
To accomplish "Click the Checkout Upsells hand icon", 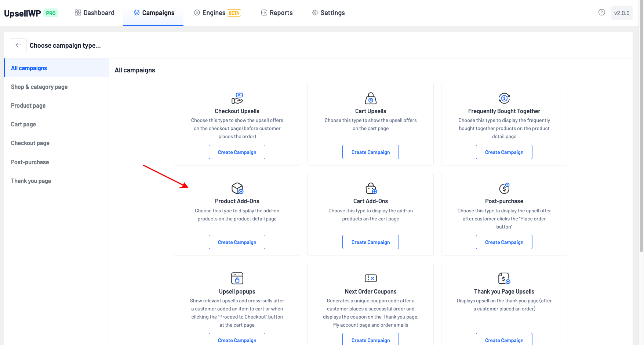I will coord(237,98).
